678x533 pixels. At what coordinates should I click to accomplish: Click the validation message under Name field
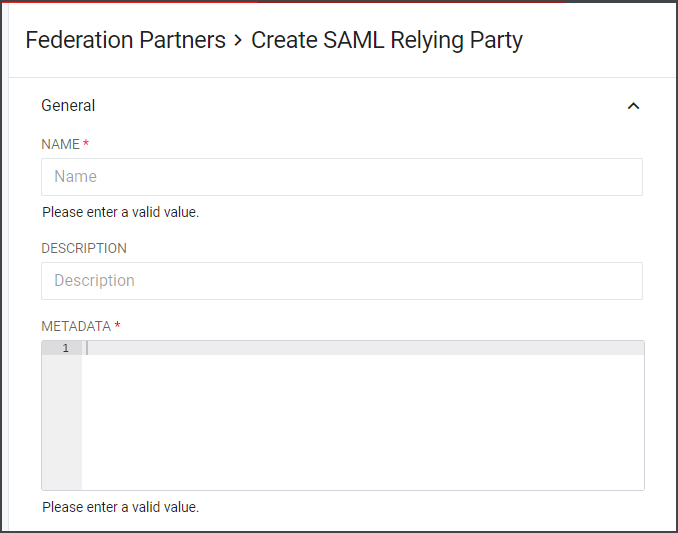120,212
